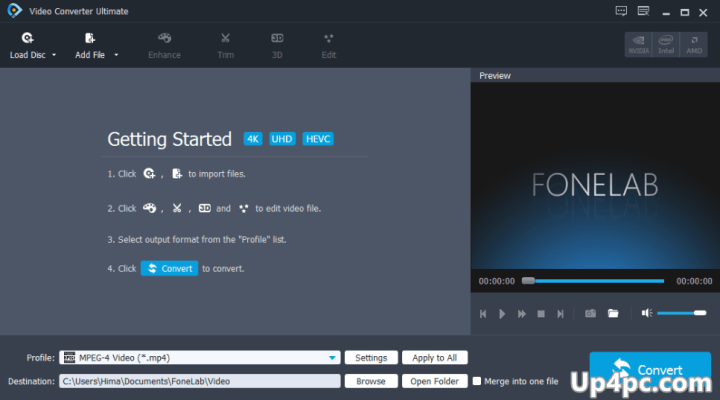Enable Merge into one file checkbox

pyautogui.click(x=477, y=381)
